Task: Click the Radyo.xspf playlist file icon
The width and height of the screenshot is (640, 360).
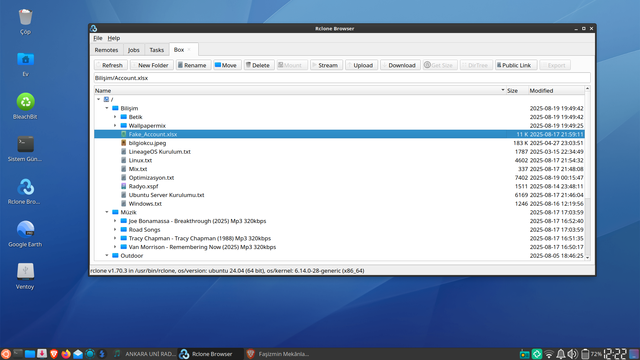Action: 124,186
